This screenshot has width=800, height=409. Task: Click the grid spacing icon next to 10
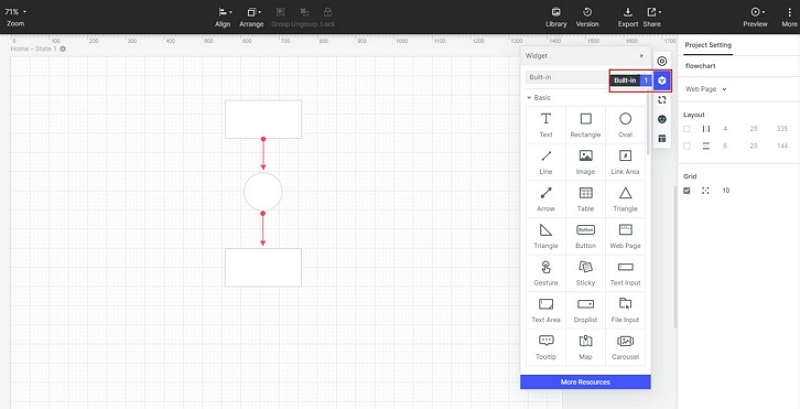[706, 191]
